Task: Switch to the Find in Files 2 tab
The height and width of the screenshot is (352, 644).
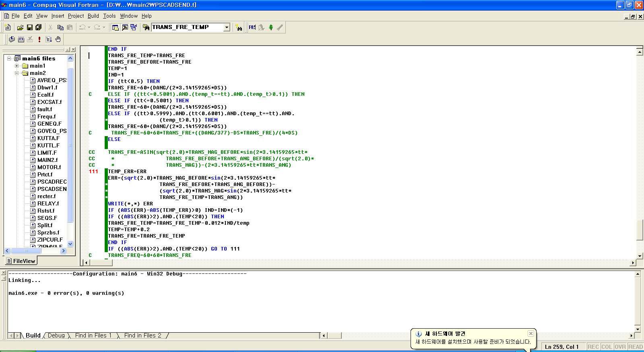Action: [x=142, y=335]
